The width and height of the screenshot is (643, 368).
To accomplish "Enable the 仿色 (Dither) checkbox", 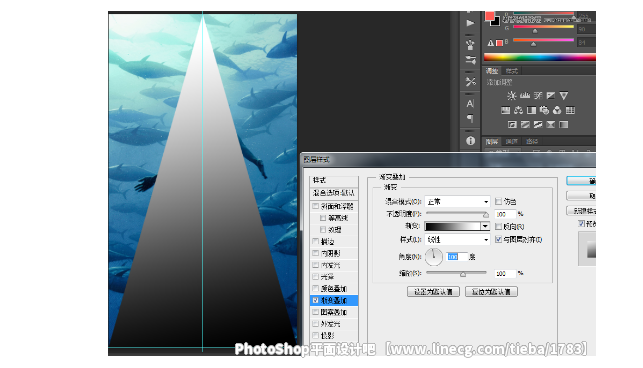I will 498,201.
